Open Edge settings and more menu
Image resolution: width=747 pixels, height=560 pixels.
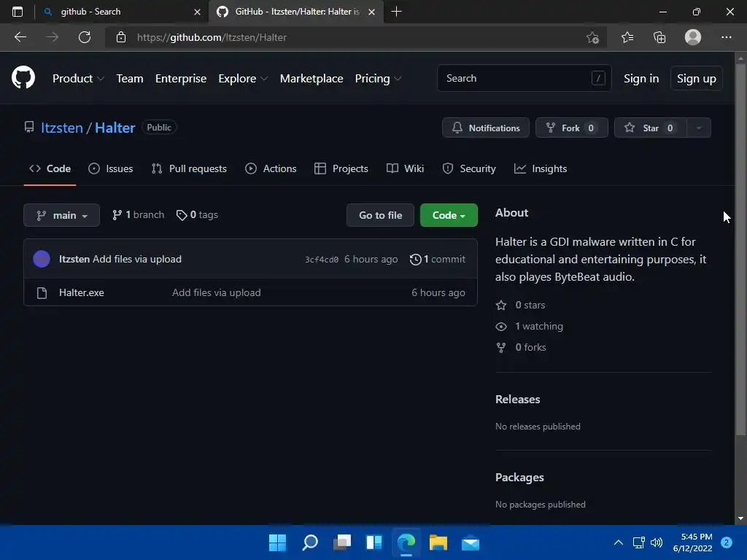point(726,37)
